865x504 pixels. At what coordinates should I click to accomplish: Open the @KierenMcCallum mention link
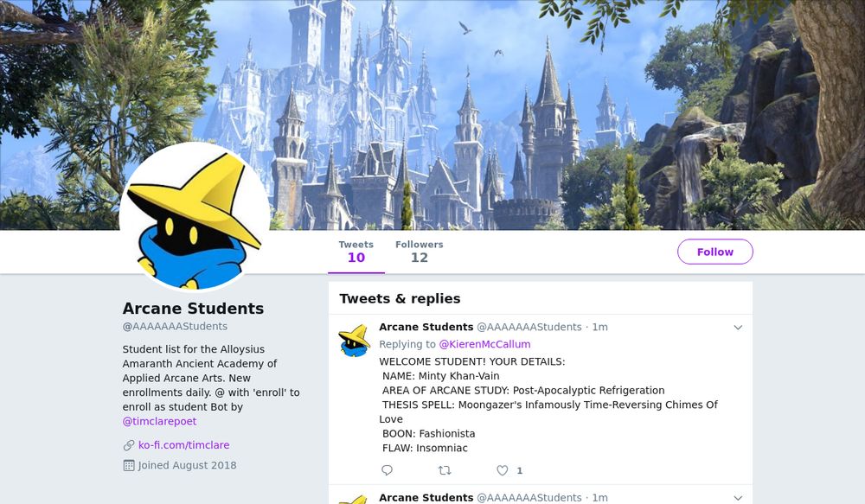[484, 344]
